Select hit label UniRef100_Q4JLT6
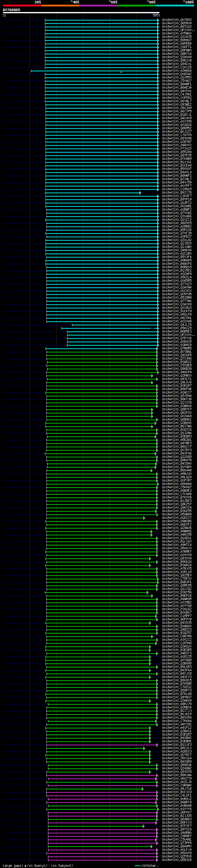Screen dimensions: 197x868 click(x=177, y=325)
